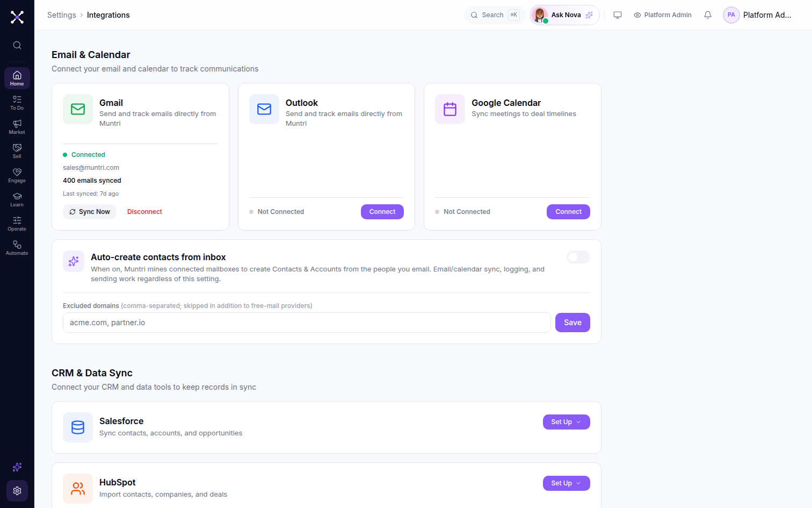Click the Salesforce database icon
The height and width of the screenshot is (508, 812).
(x=78, y=427)
